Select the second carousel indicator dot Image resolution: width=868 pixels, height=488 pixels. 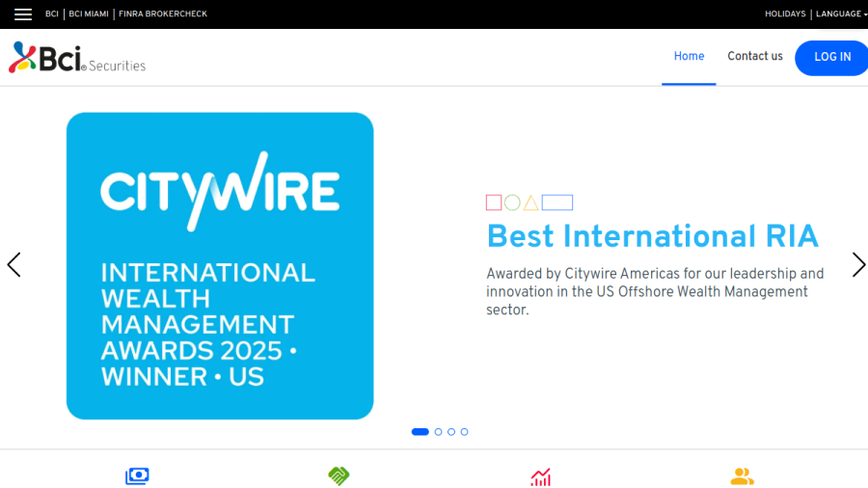coord(439,432)
